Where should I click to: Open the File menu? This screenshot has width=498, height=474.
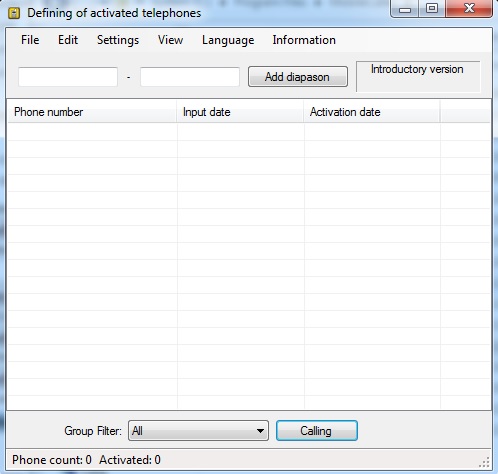[30, 40]
